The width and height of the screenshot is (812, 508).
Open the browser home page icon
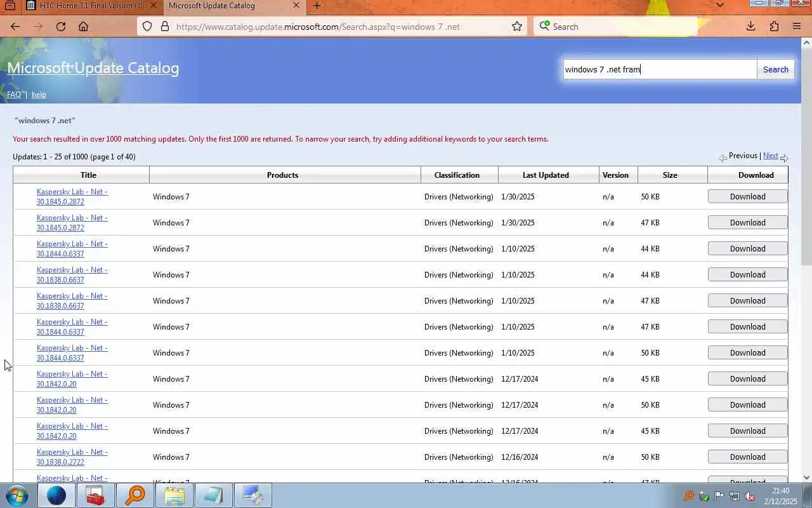pos(83,27)
